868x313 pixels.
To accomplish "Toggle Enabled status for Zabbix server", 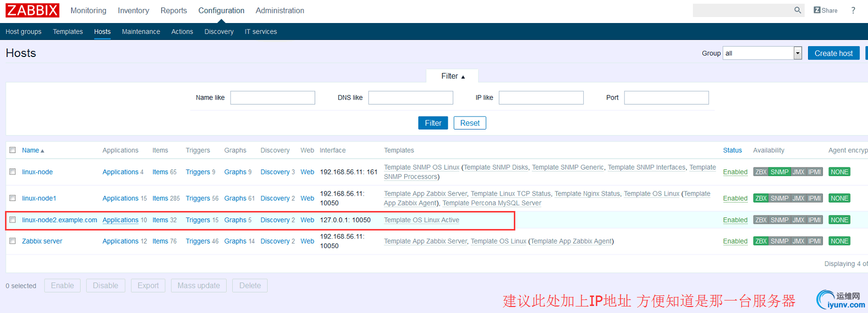I will point(735,241).
